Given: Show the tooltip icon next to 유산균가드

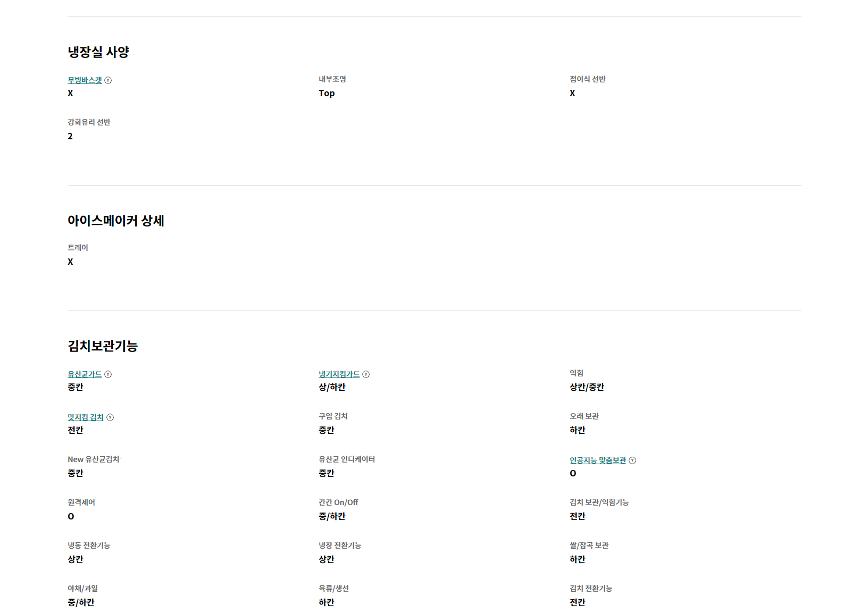Looking at the screenshot, I should pos(108,374).
